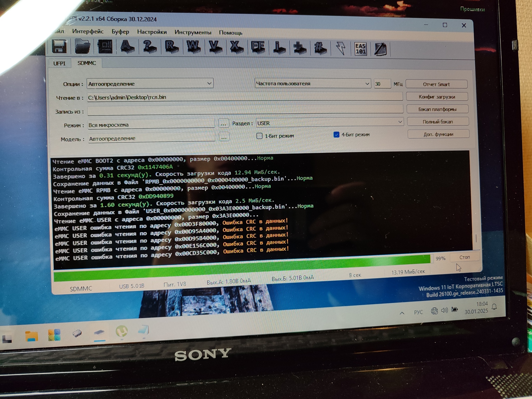Click the chip icon labeled A
Image resolution: width=532 pixels, height=399 pixels.
point(127,47)
